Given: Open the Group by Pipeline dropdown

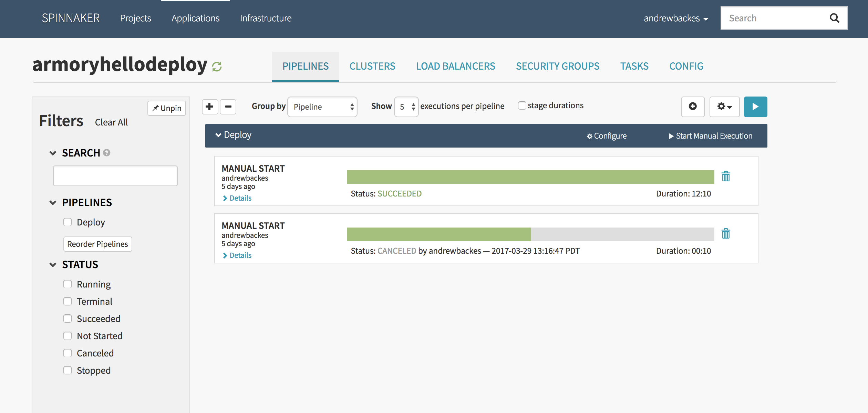Looking at the screenshot, I should pyautogui.click(x=322, y=107).
